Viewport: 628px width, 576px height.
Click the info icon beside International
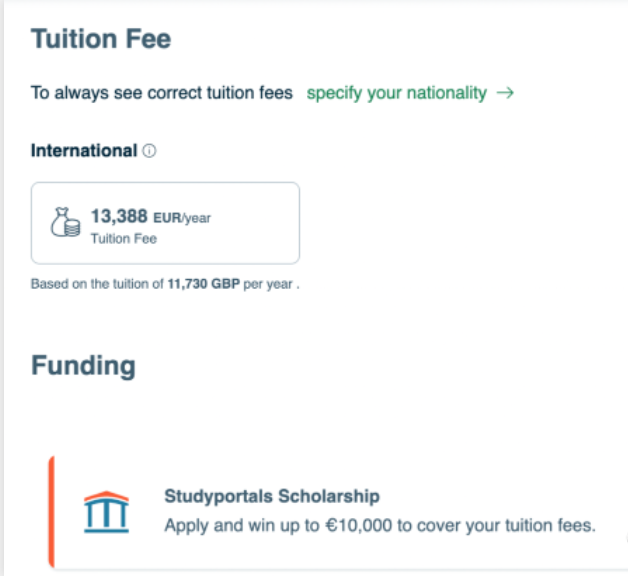click(150, 152)
